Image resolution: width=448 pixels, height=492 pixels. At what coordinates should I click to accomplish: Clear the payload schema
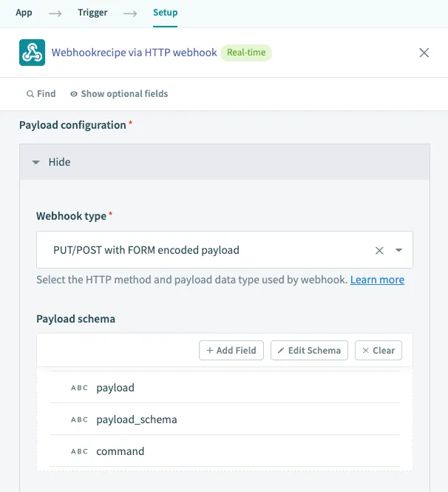click(379, 350)
